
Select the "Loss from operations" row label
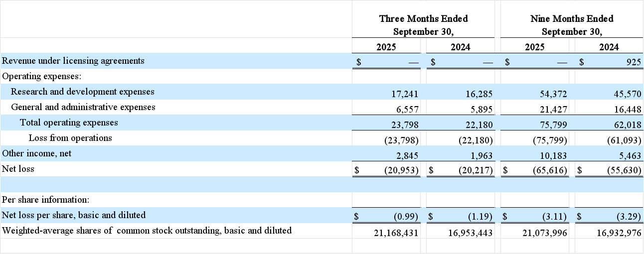[70, 138]
